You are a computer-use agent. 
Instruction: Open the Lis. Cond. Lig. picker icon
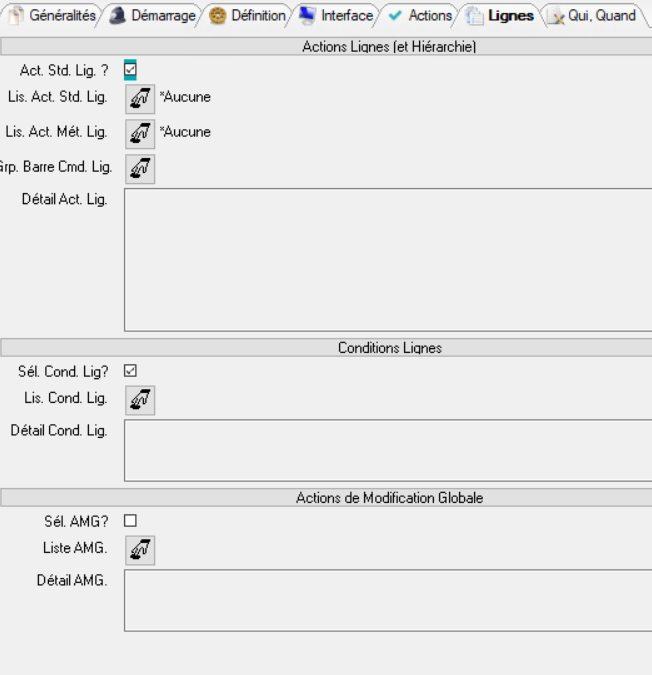pyautogui.click(x=140, y=399)
